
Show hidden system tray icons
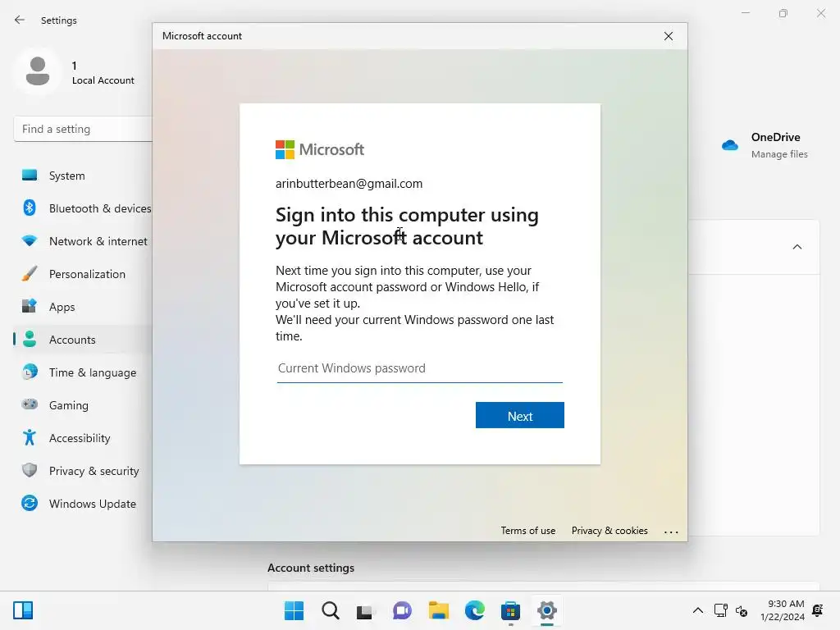697,610
